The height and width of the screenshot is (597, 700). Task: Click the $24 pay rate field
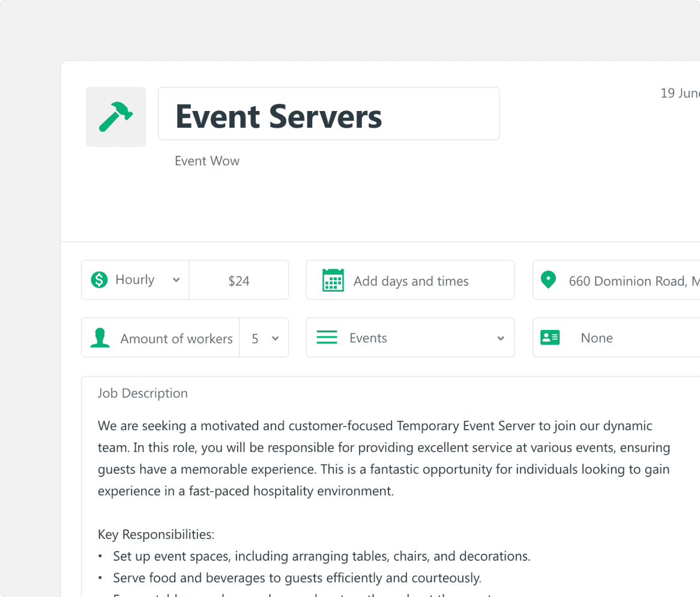coord(239,281)
